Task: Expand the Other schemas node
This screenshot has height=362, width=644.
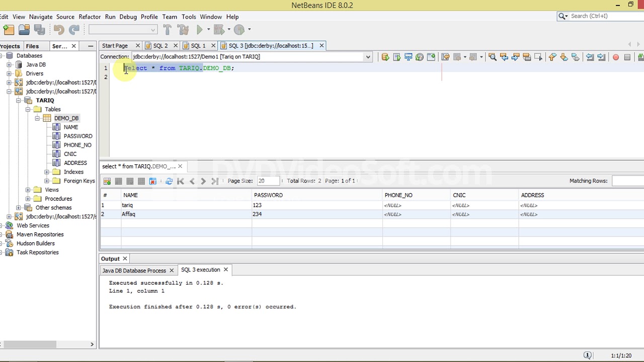Action: click(x=18, y=208)
